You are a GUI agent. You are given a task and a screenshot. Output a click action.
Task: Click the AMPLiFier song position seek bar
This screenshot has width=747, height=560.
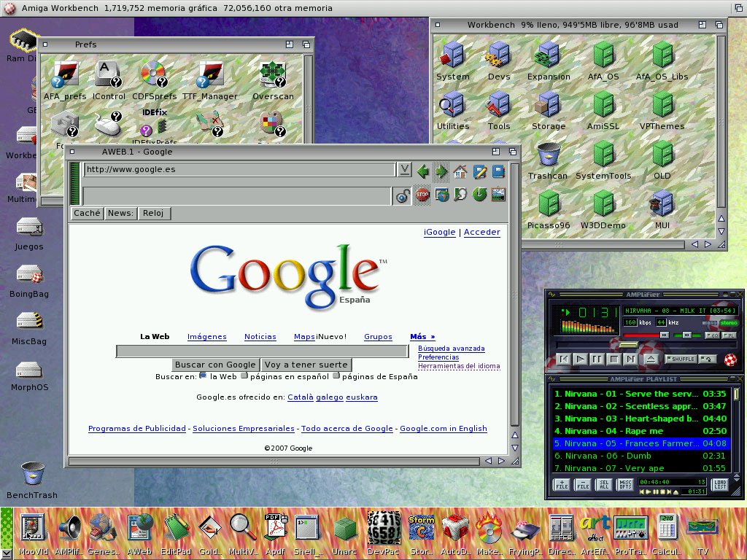[x=646, y=345]
